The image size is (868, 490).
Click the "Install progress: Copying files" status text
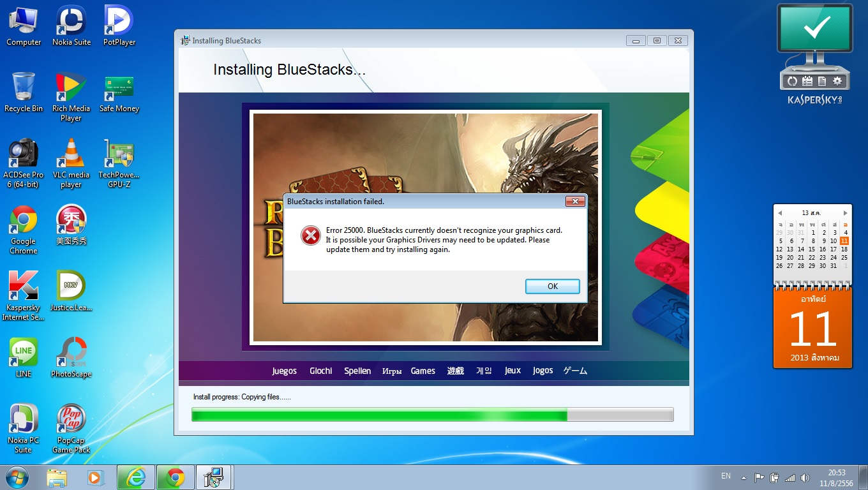242,397
